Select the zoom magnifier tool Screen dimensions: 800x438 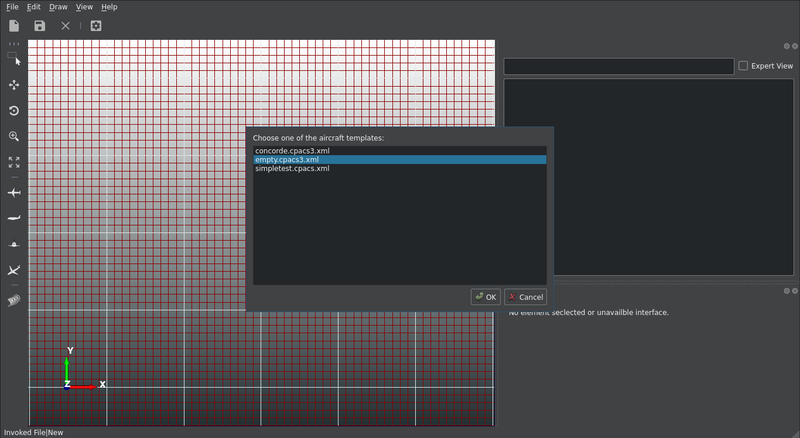click(x=14, y=136)
